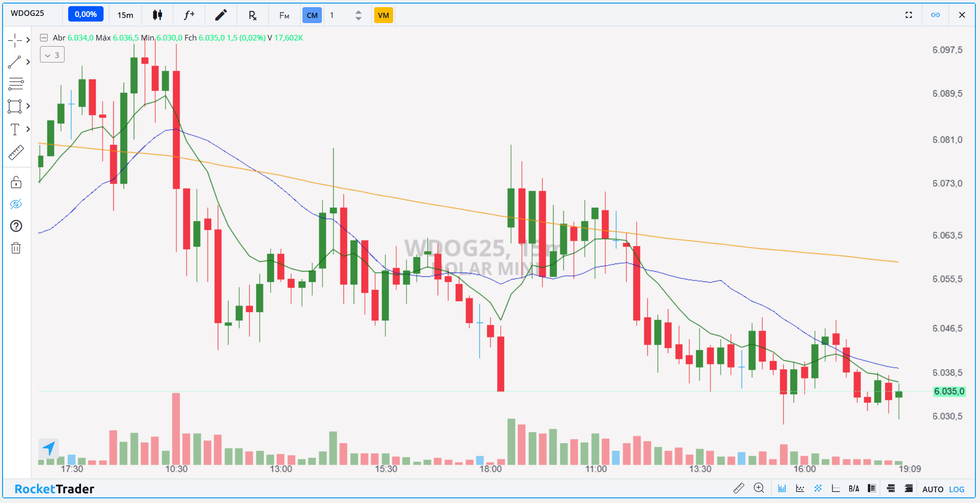Click the Máx 6.036,5 value
The image size is (980, 503).
(117, 38)
